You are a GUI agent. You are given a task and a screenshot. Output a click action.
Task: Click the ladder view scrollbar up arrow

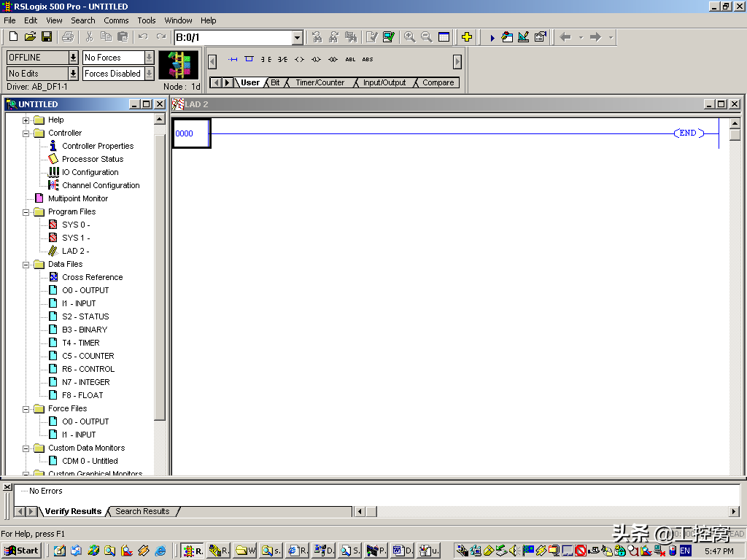click(735, 123)
